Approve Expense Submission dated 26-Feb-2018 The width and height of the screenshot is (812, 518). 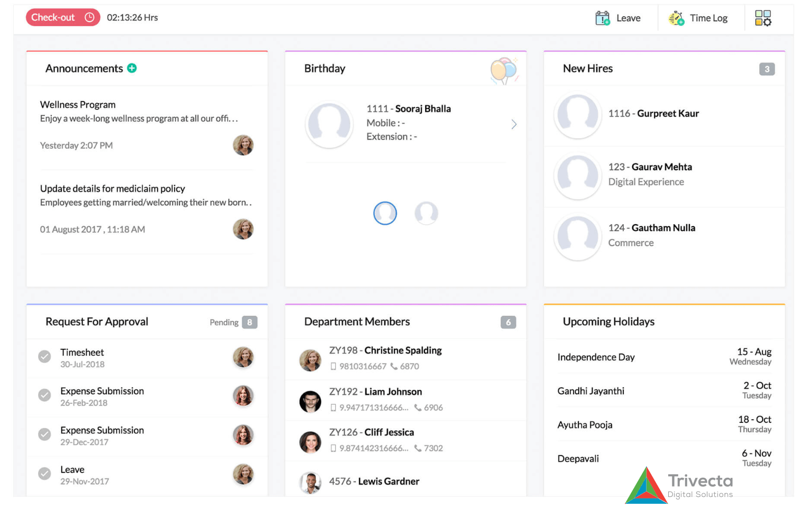point(45,395)
